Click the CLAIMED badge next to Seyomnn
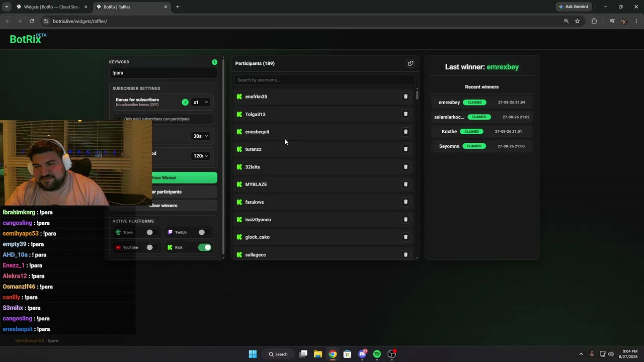 (474, 146)
